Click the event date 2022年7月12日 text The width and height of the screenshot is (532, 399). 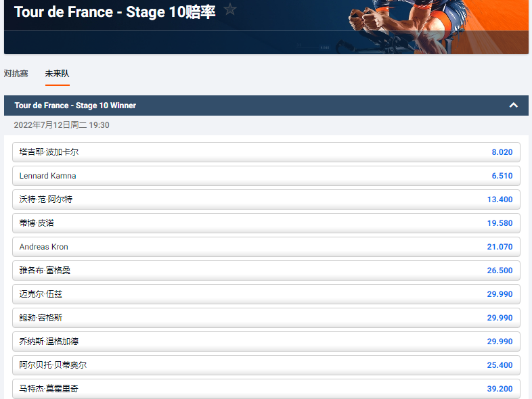[62, 125]
